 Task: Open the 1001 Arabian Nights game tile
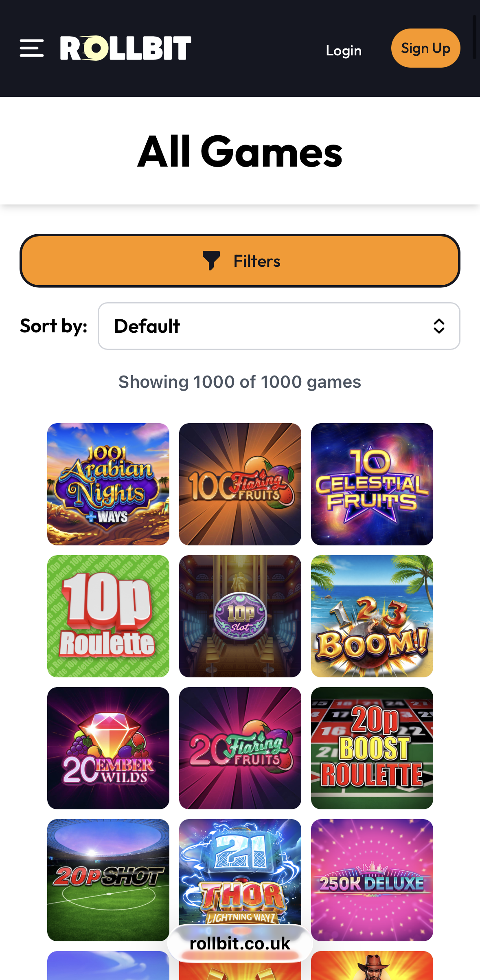click(x=108, y=484)
